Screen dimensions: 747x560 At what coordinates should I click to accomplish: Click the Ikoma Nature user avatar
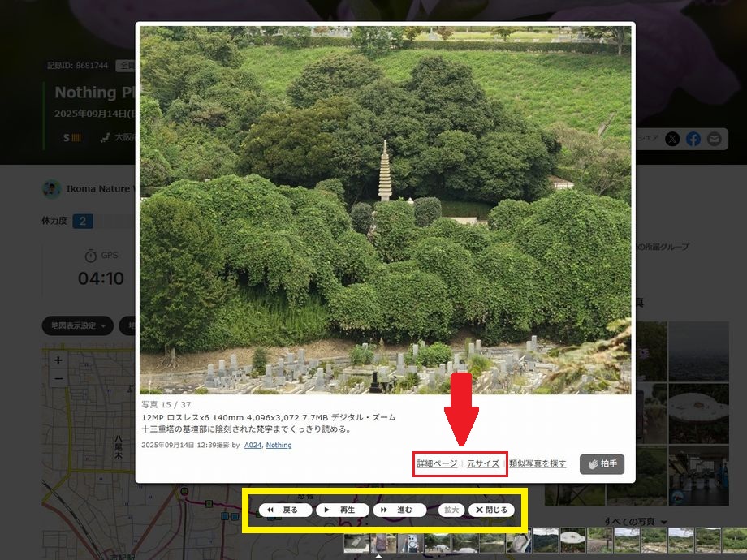tap(52, 188)
